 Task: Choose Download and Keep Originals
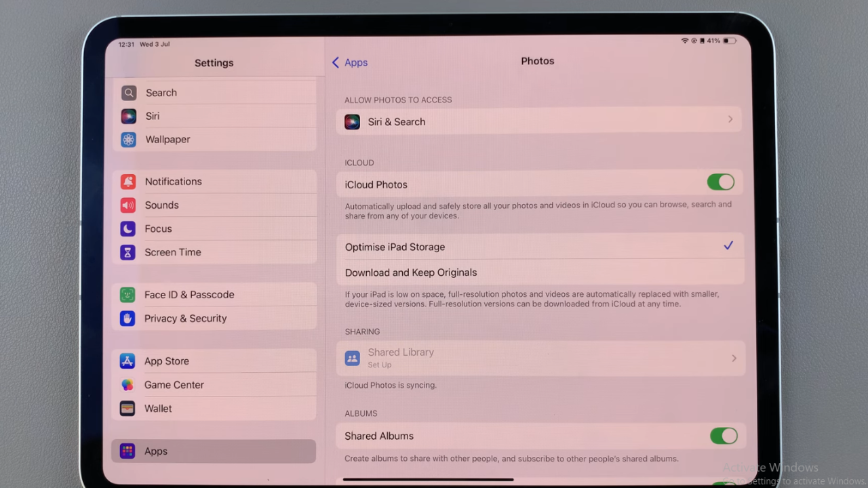click(x=540, y=272)
